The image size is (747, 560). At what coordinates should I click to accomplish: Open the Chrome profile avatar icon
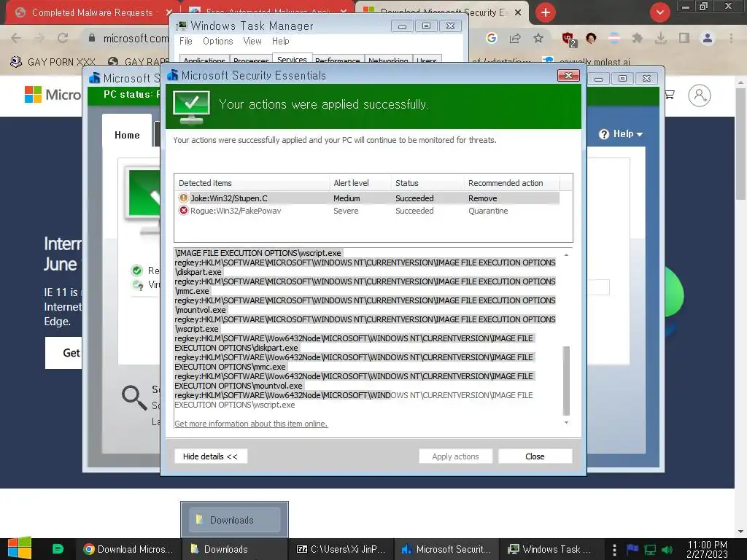click(x=708, y=38)
